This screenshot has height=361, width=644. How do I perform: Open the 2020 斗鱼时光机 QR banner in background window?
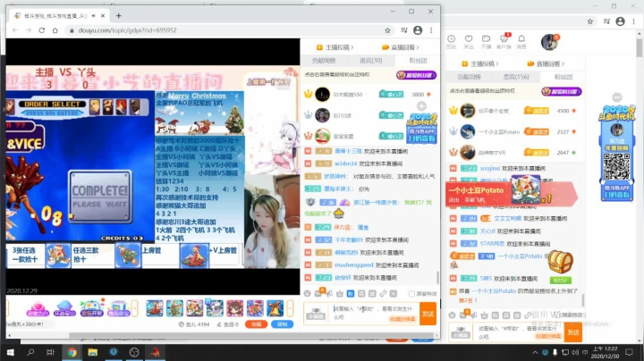(x=616, y=153)
